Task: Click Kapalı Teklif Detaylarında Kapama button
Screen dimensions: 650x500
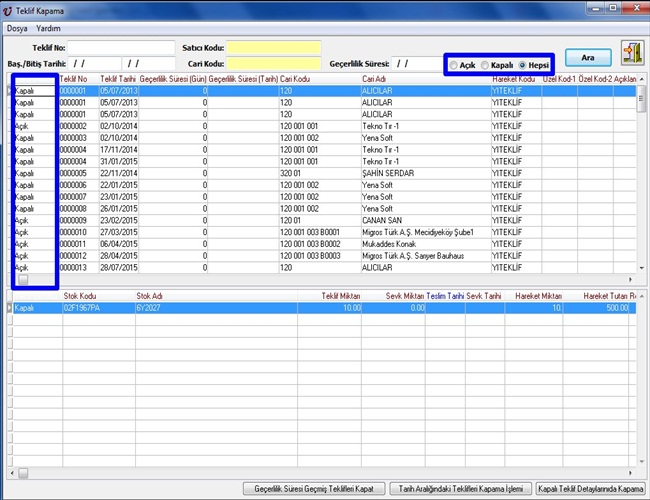Action: pos(591,489)
